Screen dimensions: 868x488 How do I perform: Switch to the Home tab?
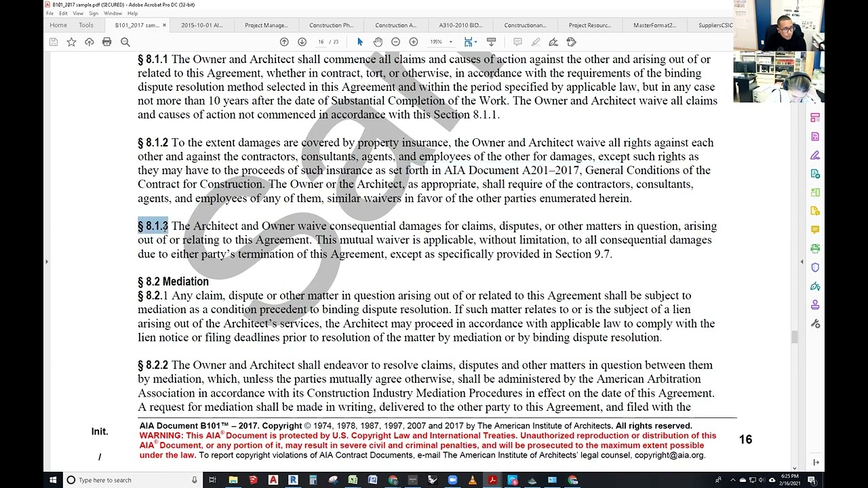point(58,25)
